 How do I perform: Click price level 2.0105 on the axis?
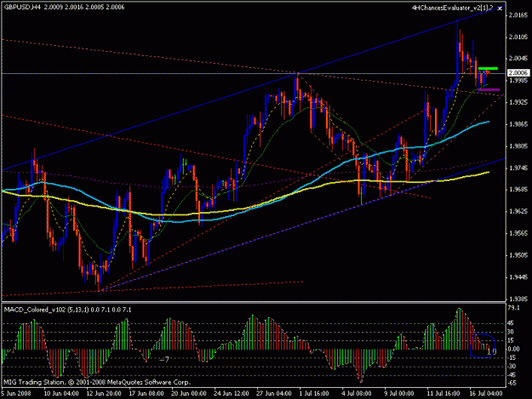click(x=518, y=37)
